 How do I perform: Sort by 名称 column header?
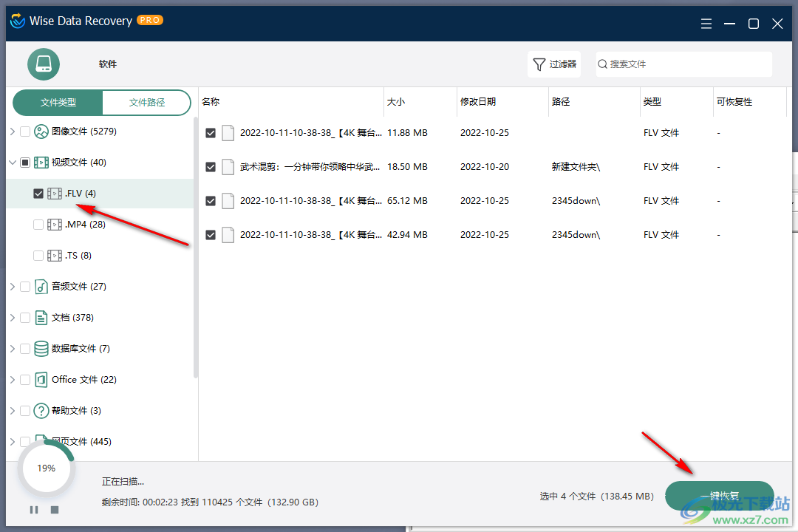[x=291, y=102]
